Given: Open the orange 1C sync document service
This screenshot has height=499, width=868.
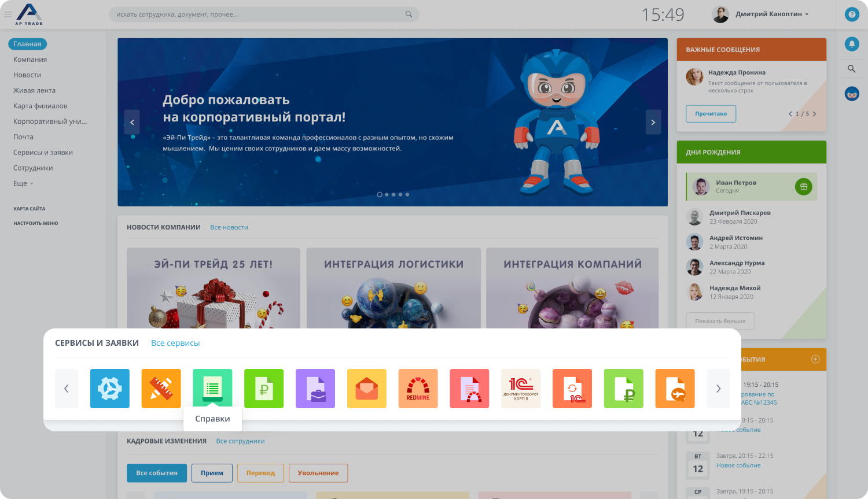Looking at the screenshot, I should coord(572,389).
